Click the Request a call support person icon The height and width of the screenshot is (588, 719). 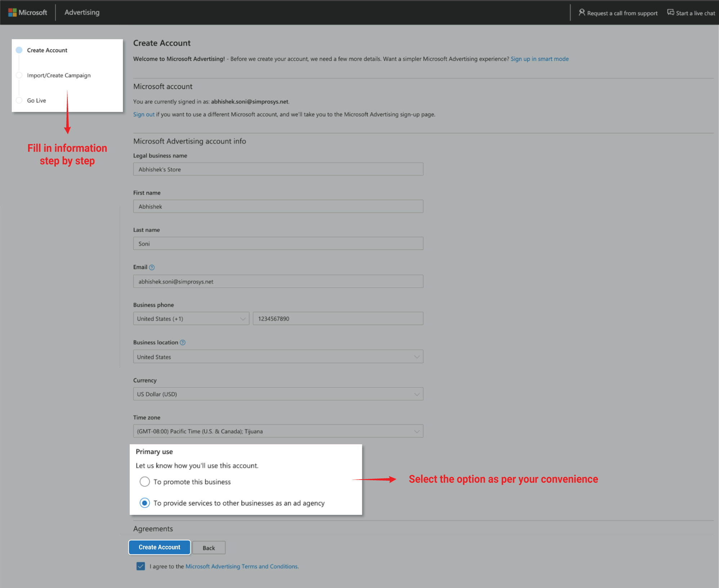(x=581, y=13)
